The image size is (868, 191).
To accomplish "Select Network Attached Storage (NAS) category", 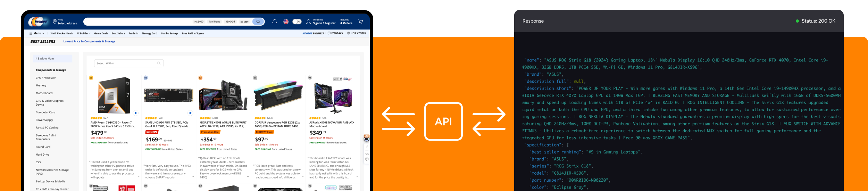I will 52,172.
